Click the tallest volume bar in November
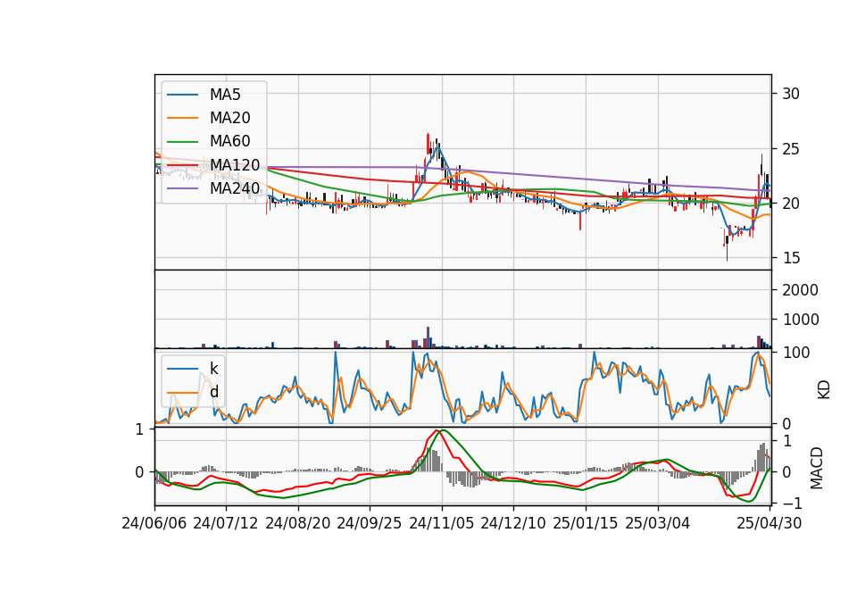This screenshot has width=857, height=616. point(428,337)
